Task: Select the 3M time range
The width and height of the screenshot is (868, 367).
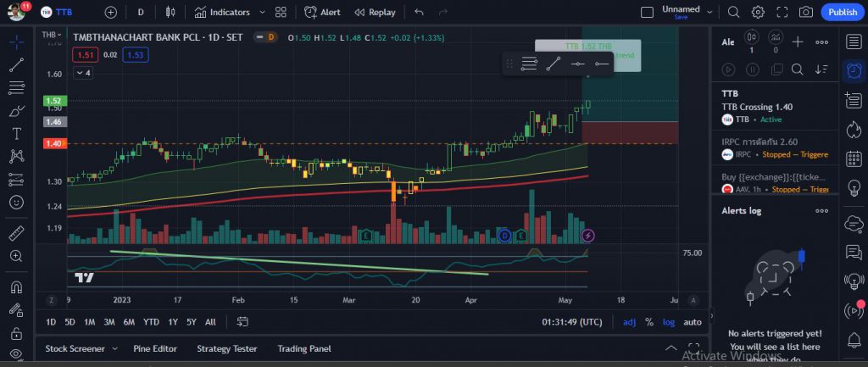Action: tap(109, 321)
